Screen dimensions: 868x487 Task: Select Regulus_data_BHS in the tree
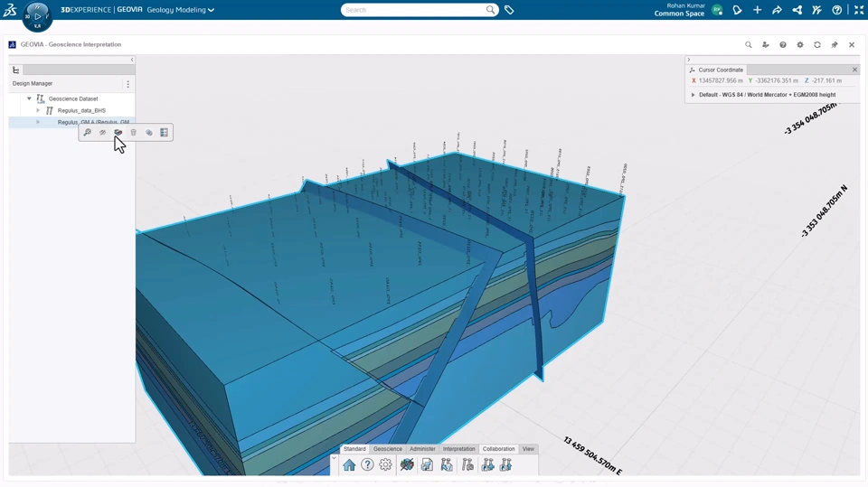click(81, 110)
